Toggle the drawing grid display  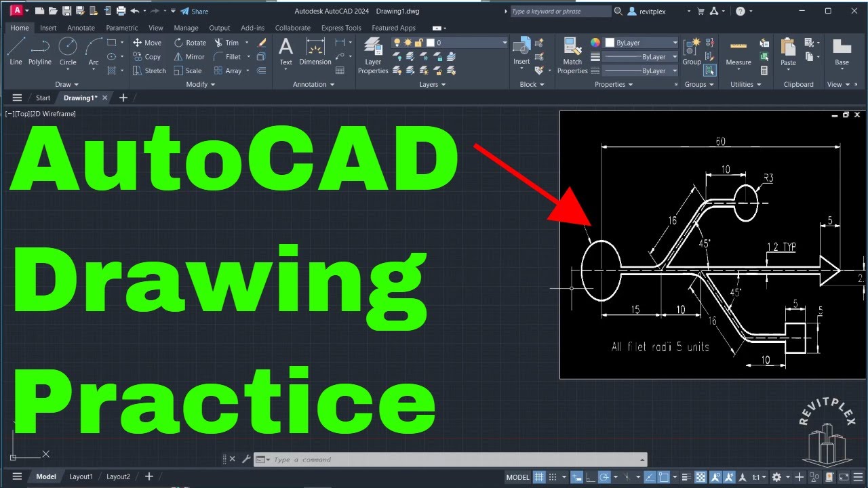point(539,477)
